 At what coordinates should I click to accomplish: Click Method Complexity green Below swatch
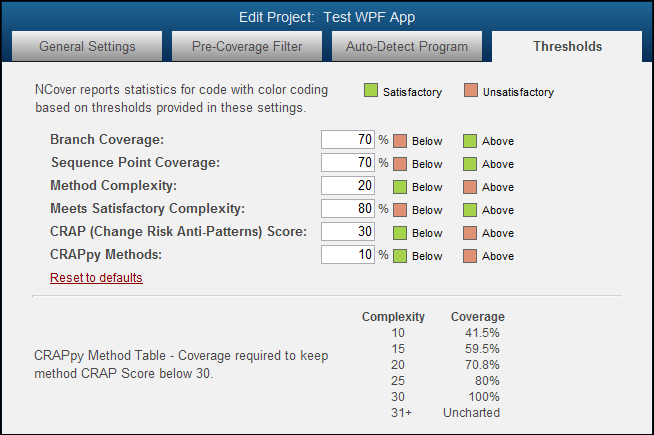click(x=400, y=187)
